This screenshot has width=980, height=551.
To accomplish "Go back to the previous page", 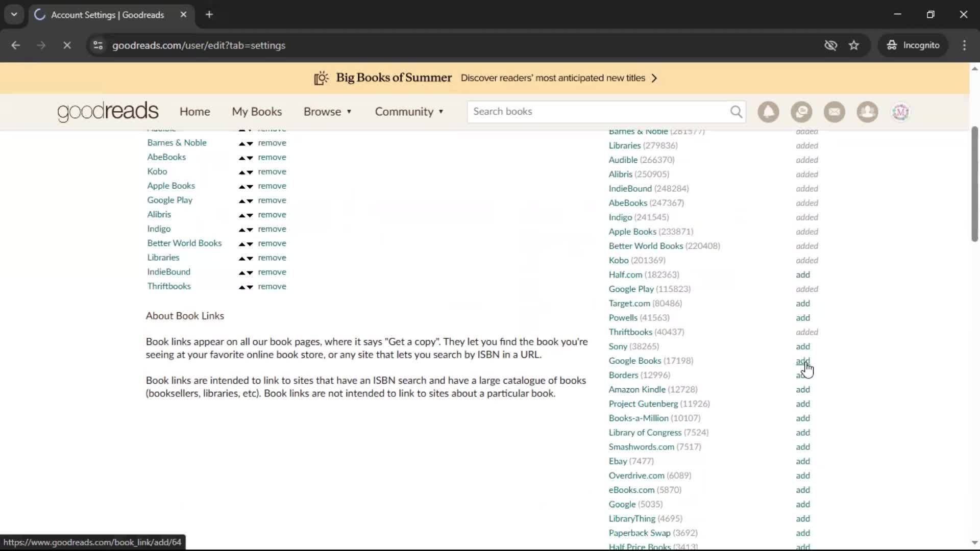I will pos(16,45).
